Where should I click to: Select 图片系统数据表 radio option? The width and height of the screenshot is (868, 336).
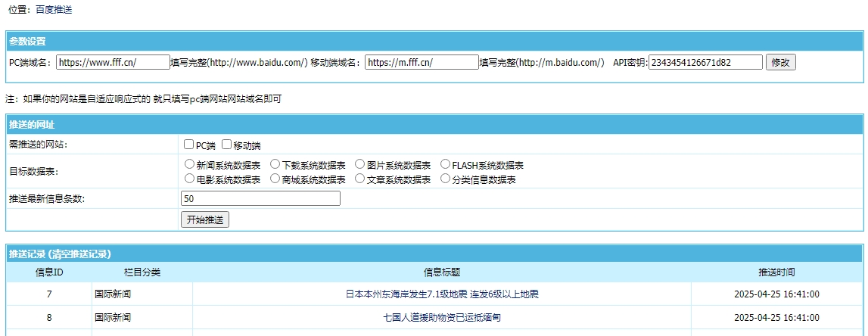(x=360, y=164)
